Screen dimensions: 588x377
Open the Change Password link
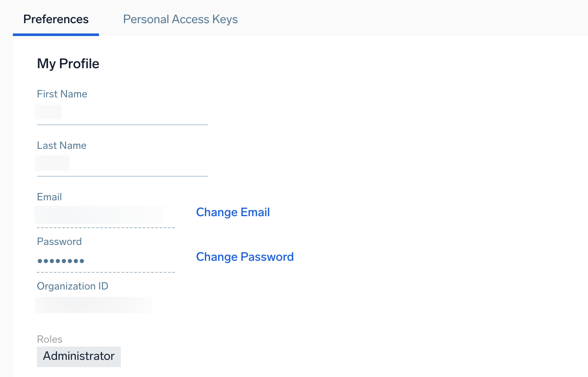point(245,257)
